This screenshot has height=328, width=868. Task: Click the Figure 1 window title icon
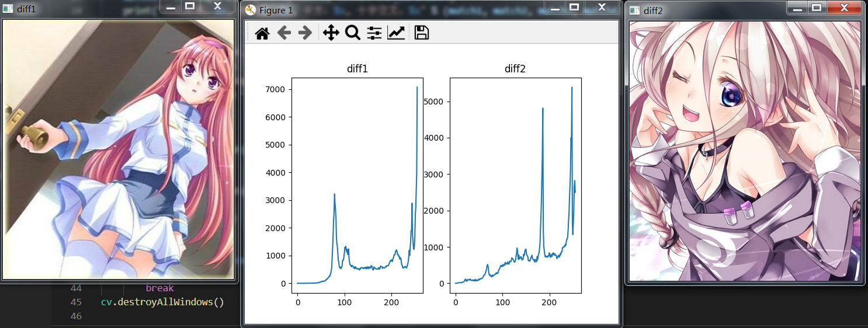click(251, 11)
